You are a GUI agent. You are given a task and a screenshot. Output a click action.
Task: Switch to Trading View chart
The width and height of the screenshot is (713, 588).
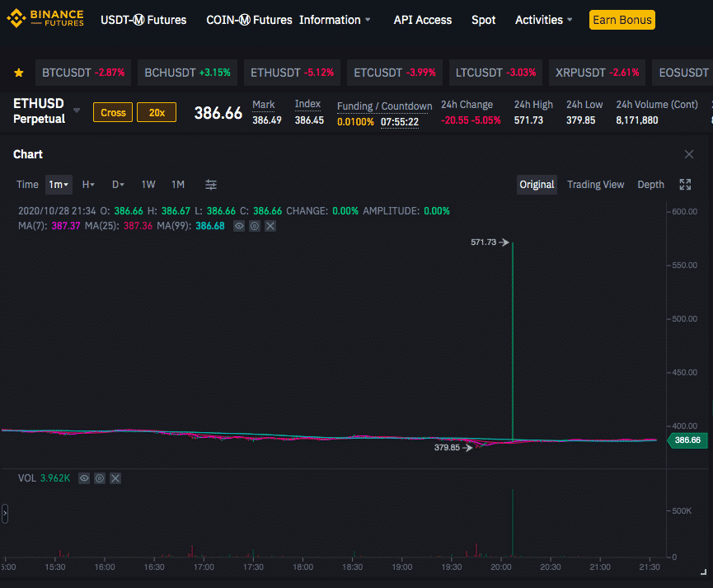point(595,185)
